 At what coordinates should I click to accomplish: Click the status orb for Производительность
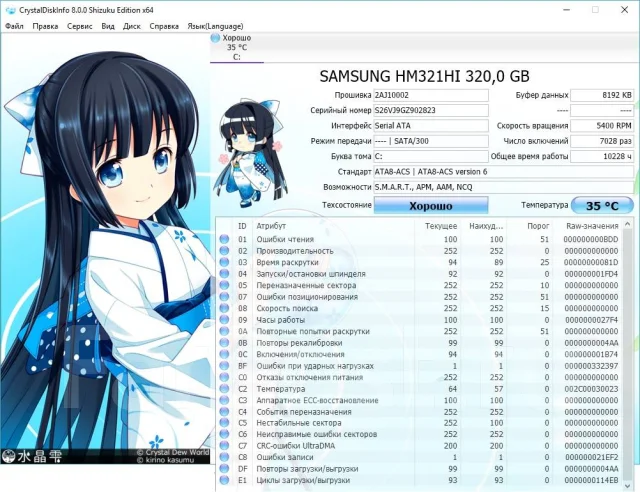[x=224, y=251]
